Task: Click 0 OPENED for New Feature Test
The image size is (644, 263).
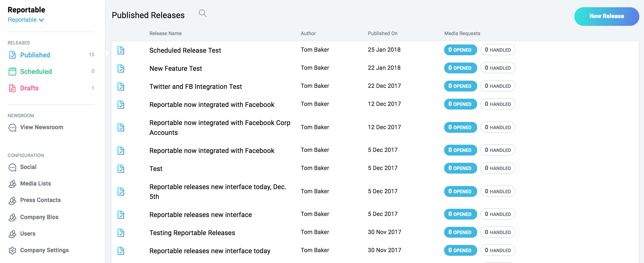Action: point(460,68)
